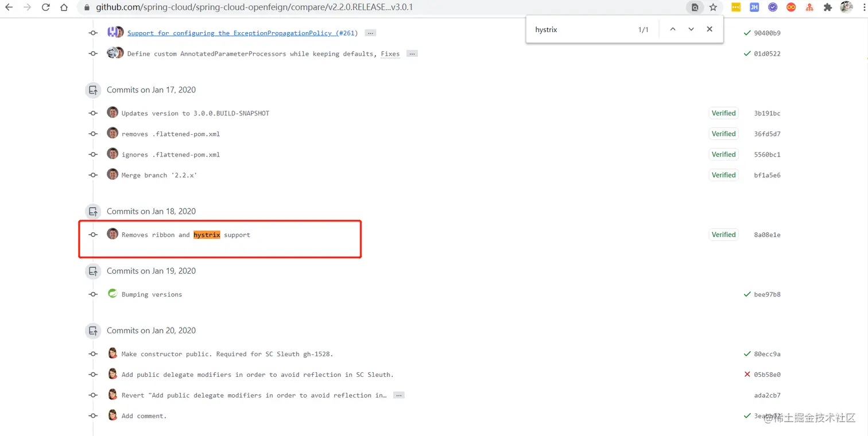View check status for commit 80ecc9a
Viewport: 868px width, 436px height.
pyautogui.click(x=747, y=354)
